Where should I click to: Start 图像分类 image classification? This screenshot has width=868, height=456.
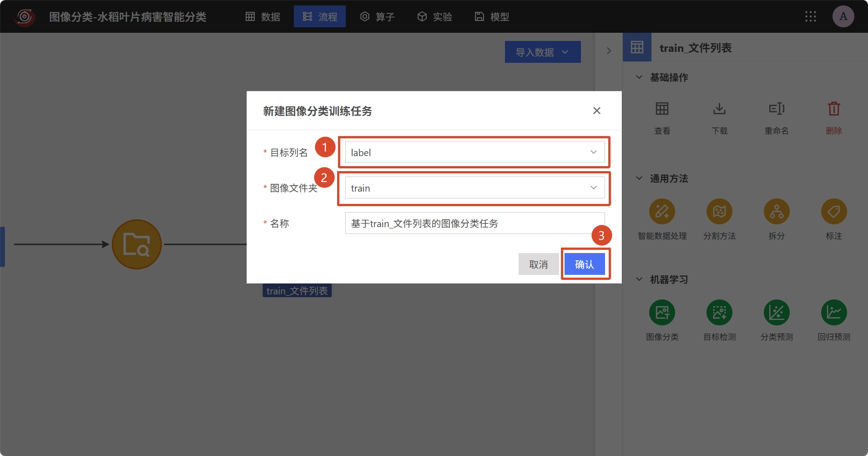point(662,313)
